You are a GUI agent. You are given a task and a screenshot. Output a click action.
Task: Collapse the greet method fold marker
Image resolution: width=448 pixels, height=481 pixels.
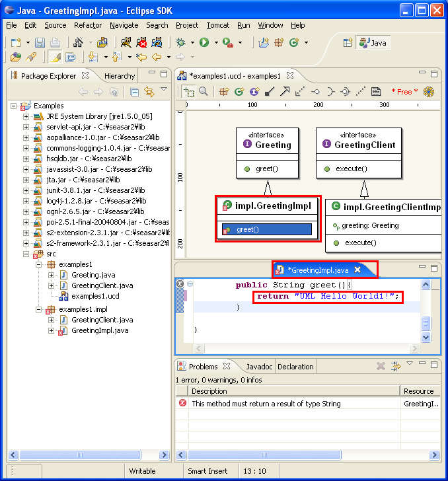tap(190, 284)
